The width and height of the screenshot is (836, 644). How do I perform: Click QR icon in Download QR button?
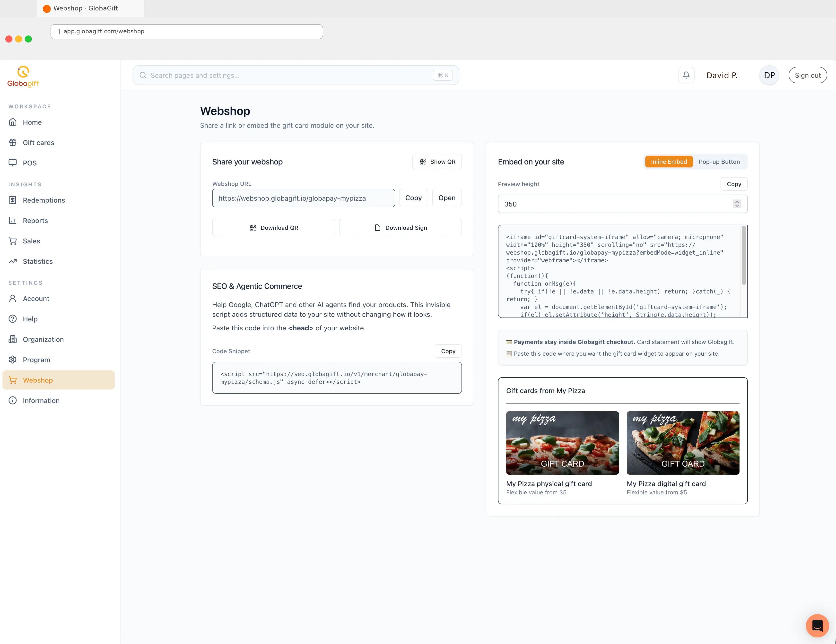[x=253, y=228]
